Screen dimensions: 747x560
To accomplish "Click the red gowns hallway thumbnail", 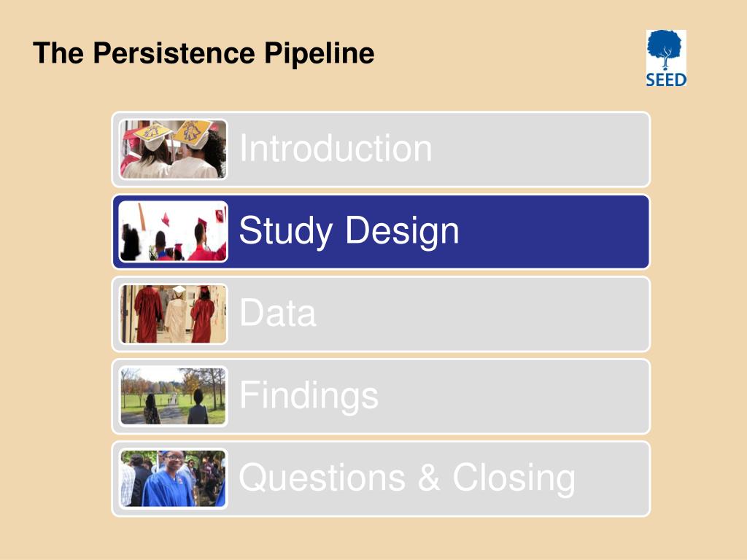I will click(173, 314).
